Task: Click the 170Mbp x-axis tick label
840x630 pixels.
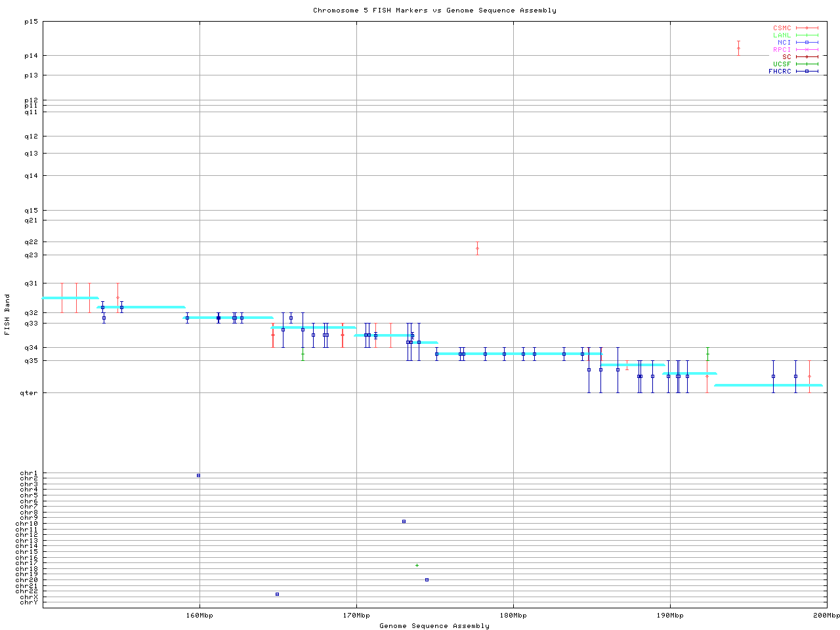Action: 356,616
